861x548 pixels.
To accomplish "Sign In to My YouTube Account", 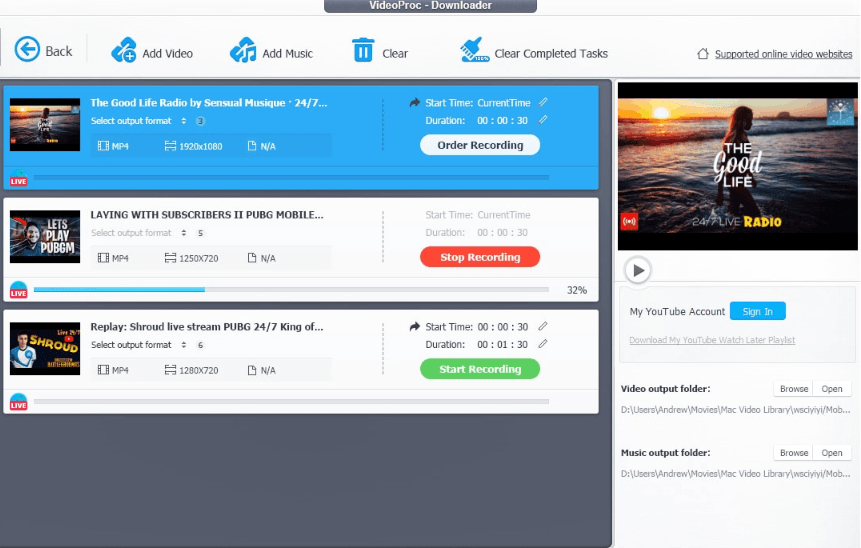I will (757, 312).
